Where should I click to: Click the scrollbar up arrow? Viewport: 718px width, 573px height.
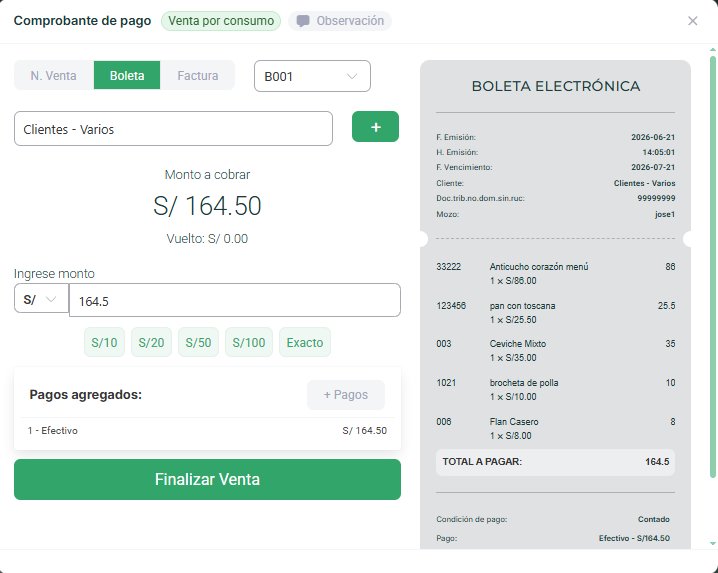pos(713,49)
